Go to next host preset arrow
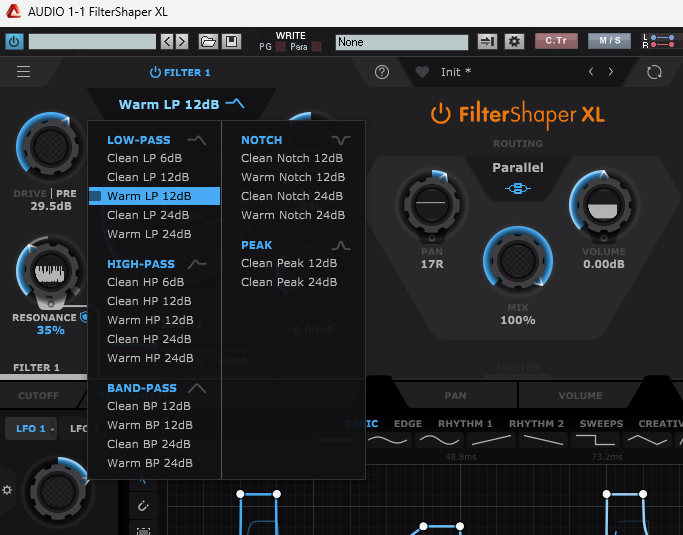This screenshot has width=683, height=535. [x=182, y=42]
